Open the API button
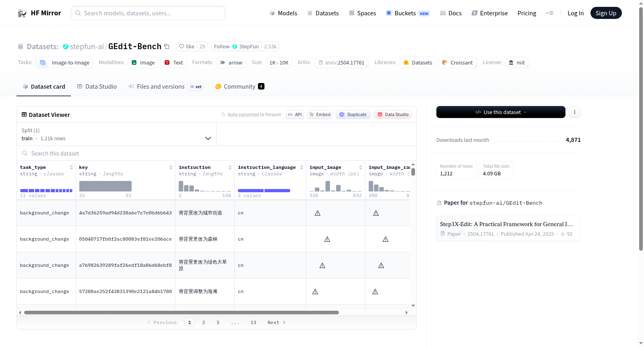 [295, 114]
